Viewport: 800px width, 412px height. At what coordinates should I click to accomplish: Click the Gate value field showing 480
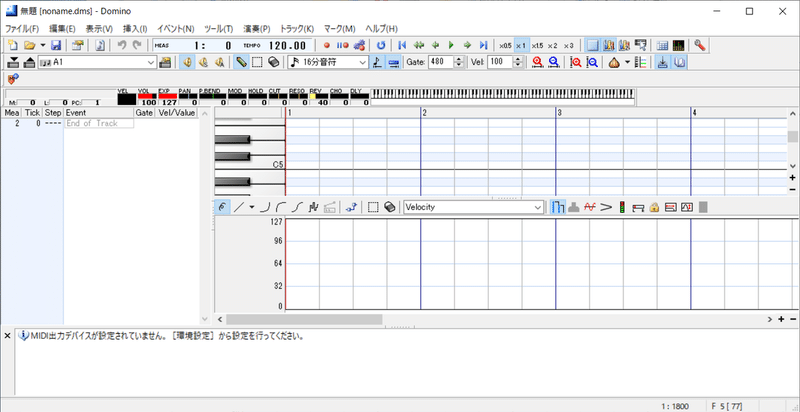441,62
